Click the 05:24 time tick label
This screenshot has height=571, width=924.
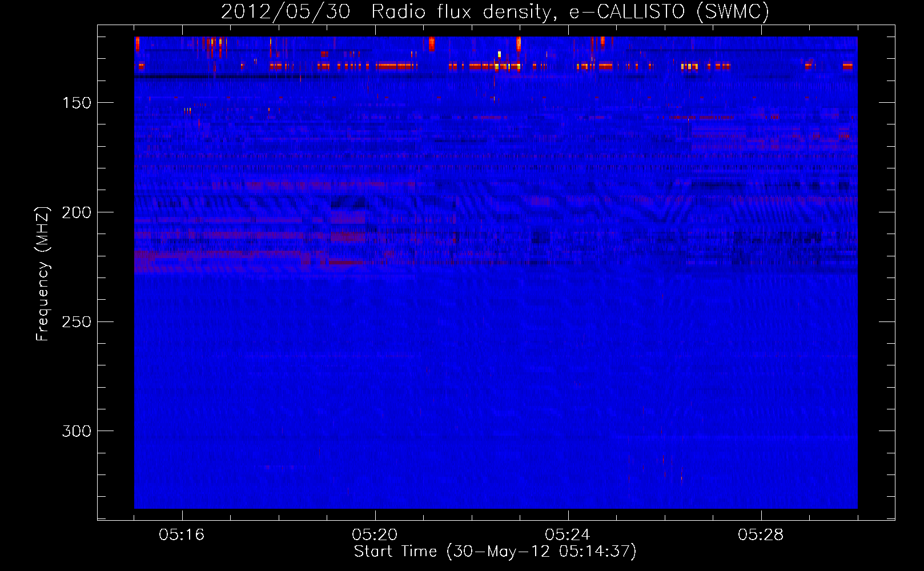coord(568,535)
